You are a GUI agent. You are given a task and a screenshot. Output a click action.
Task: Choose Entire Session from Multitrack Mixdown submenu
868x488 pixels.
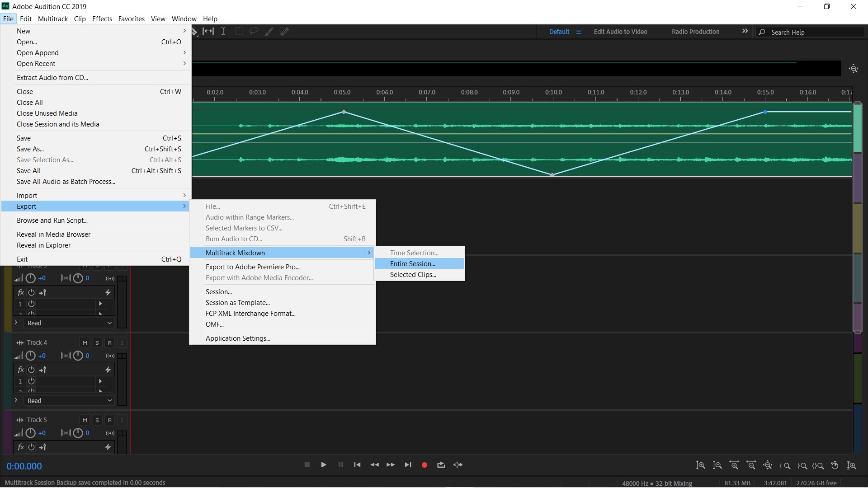pos(412,263)
